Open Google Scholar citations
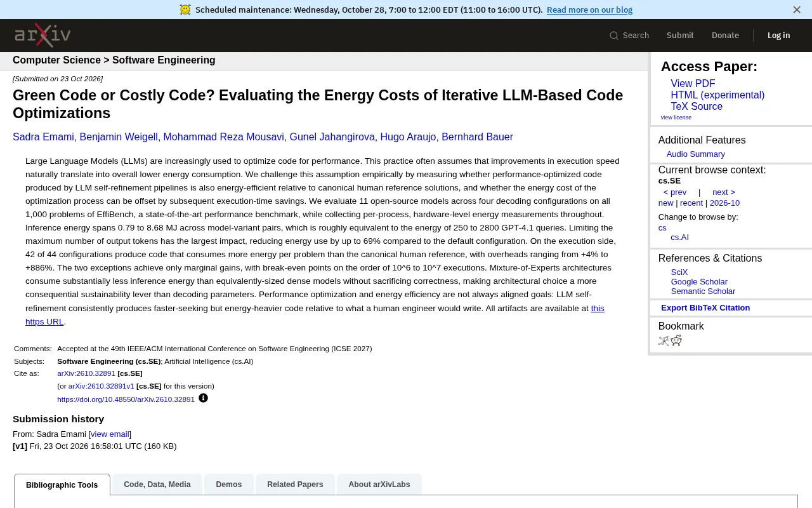Image resolution: width=812 pixels, height=508 pixels. (x=699, y=282)
